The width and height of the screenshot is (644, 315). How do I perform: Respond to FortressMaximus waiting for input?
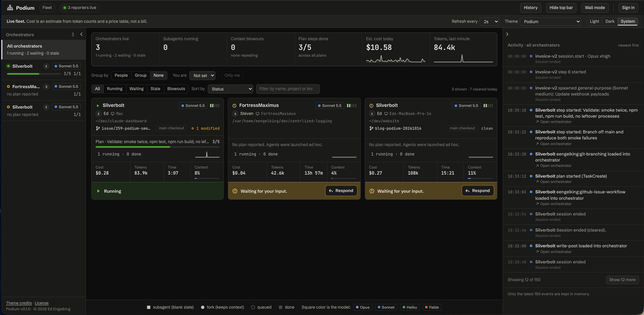pos(341,191)
